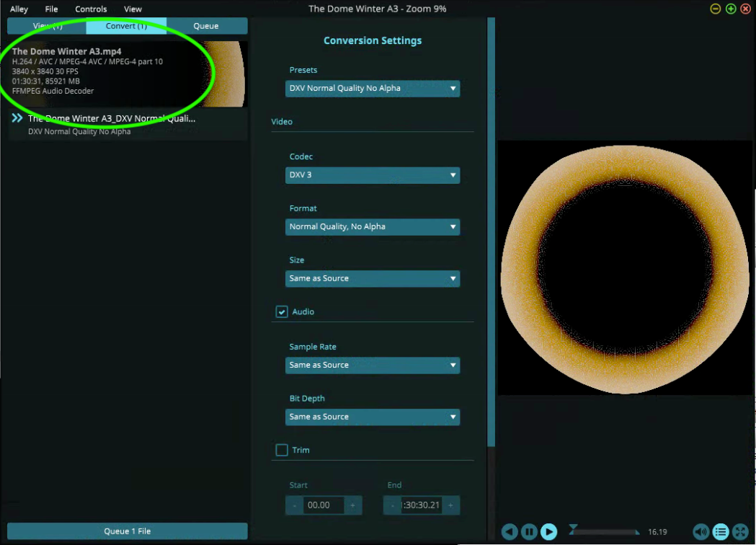Toggle the playlist list icon
The width and height of the screenshot is (756, 545).
tap(720, 532)
